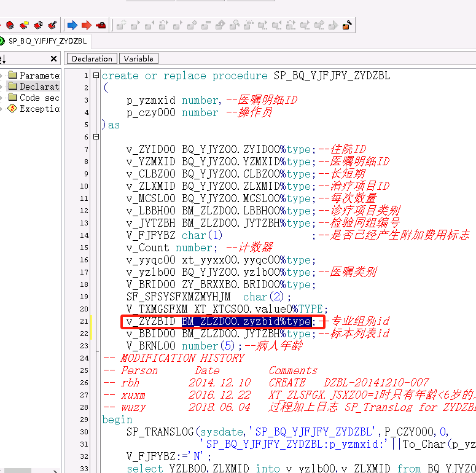476x473 pixels.
Task: Click the p_yzmxid parameter on line 3
Action: tap(151, 100)
